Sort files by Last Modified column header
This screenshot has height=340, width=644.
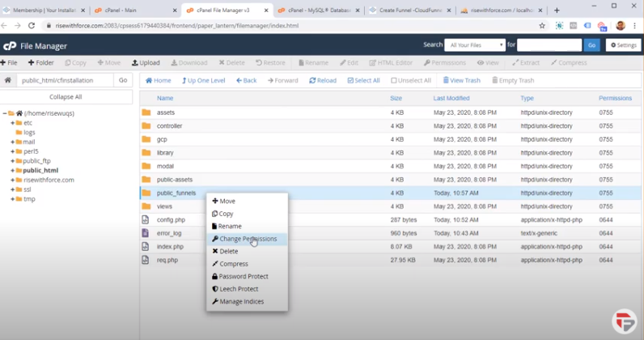coord(451,98)
